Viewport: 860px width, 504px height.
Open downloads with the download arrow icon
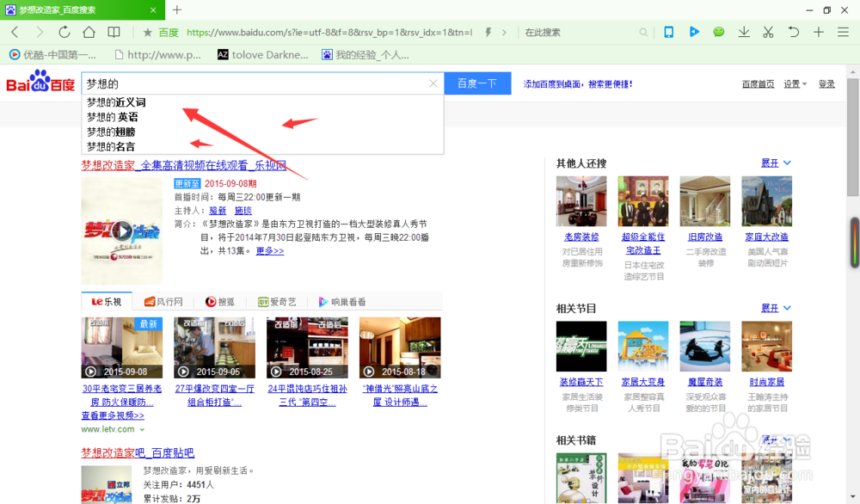pos(744,33)
